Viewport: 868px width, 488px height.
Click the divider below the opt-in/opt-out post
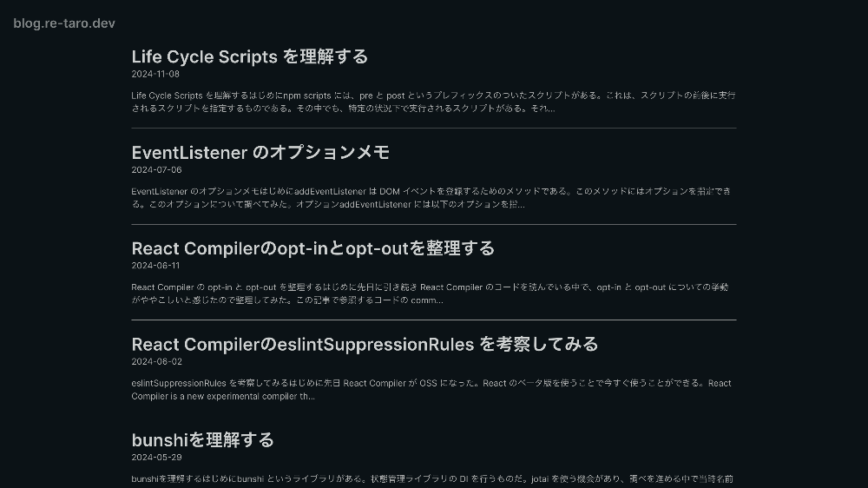point(434,320)
